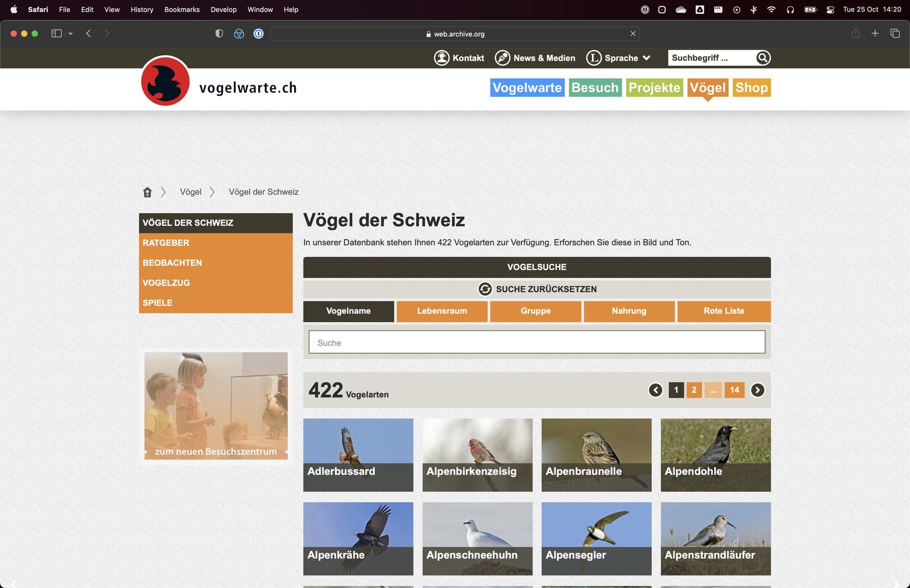Open SPIELE in the sidebar
The width and height of the screenshot is (910, 588).
[x=216, y=303]
